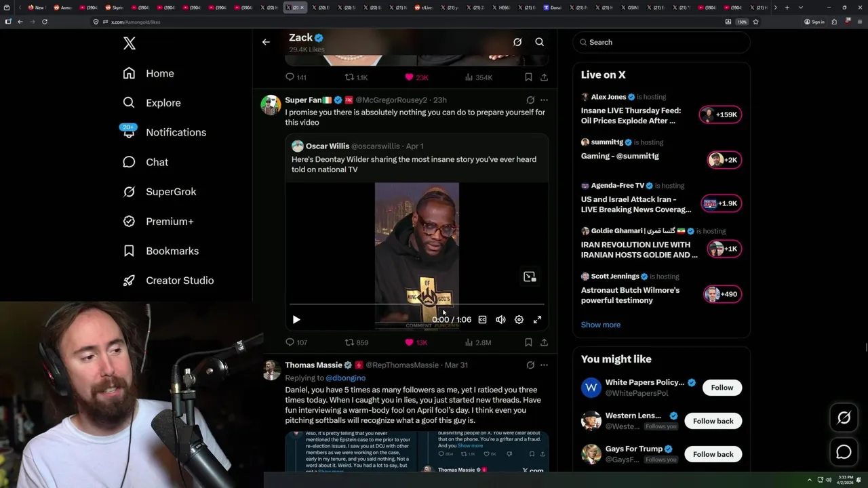Mute the video volume

500,319
